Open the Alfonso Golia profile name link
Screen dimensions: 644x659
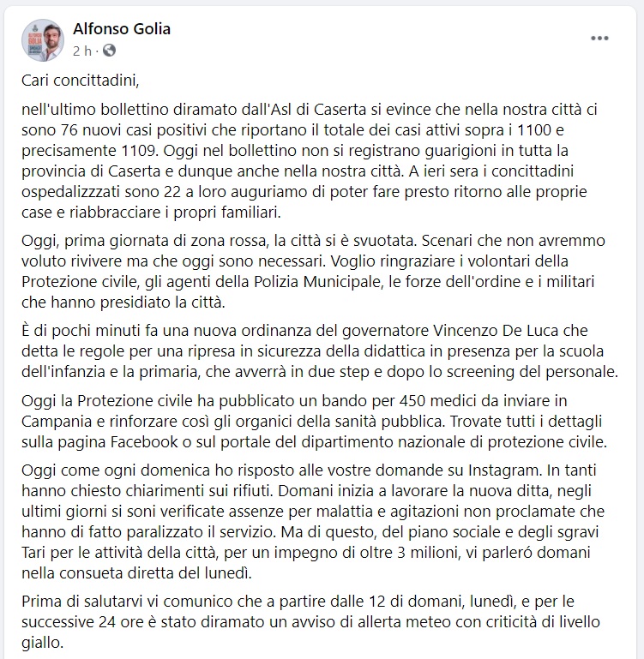(122, 28)
